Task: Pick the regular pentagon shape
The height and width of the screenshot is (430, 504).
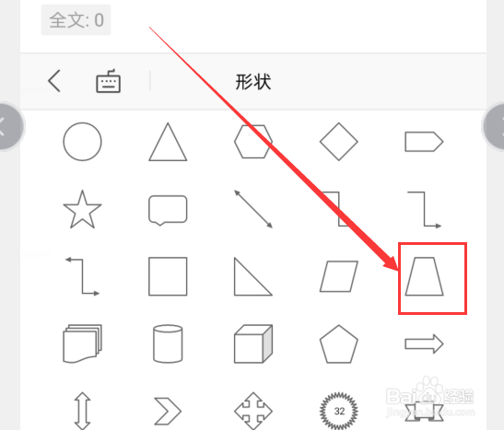Action: pos(339,344)
